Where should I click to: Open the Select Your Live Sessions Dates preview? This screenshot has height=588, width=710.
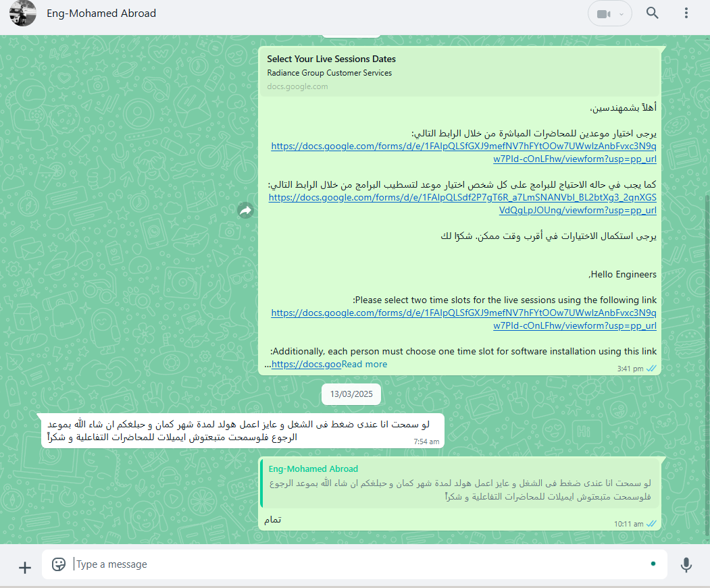pos(459,72)
